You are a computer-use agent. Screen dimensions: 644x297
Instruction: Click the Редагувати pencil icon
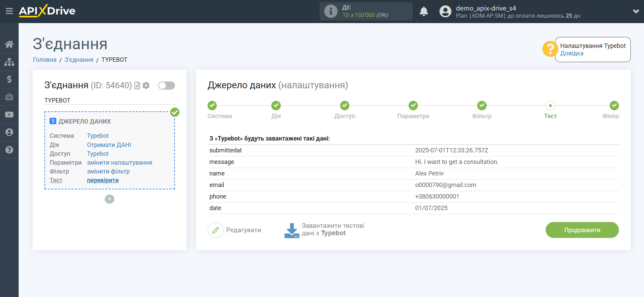coord(216,230)
